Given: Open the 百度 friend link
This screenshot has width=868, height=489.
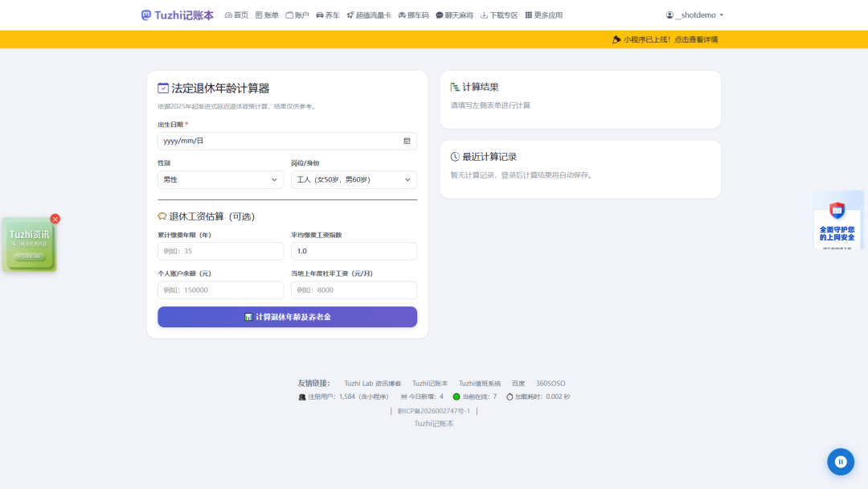Looking at the screenshot, I should [x=518, y=383].
